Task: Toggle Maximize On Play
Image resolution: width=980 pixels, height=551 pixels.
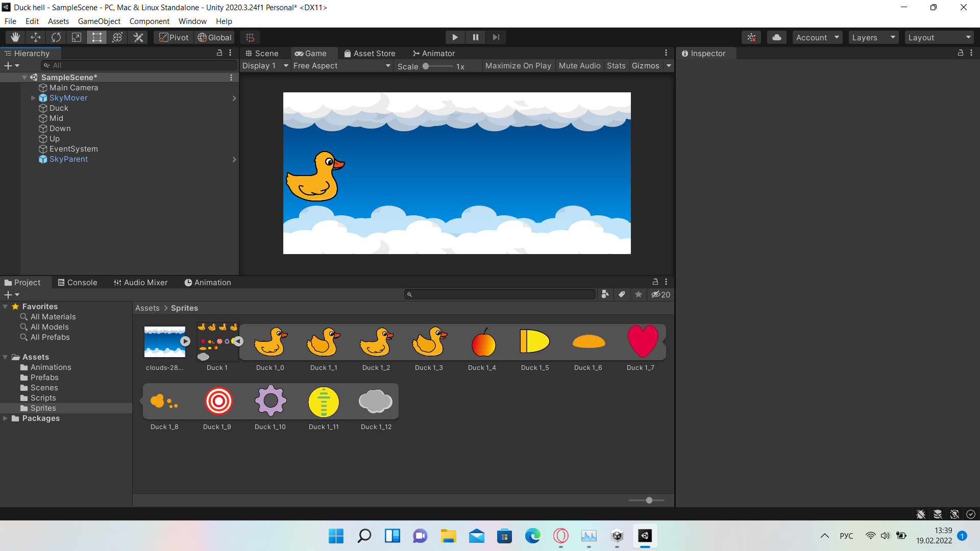Action: (x=518, y=66)
